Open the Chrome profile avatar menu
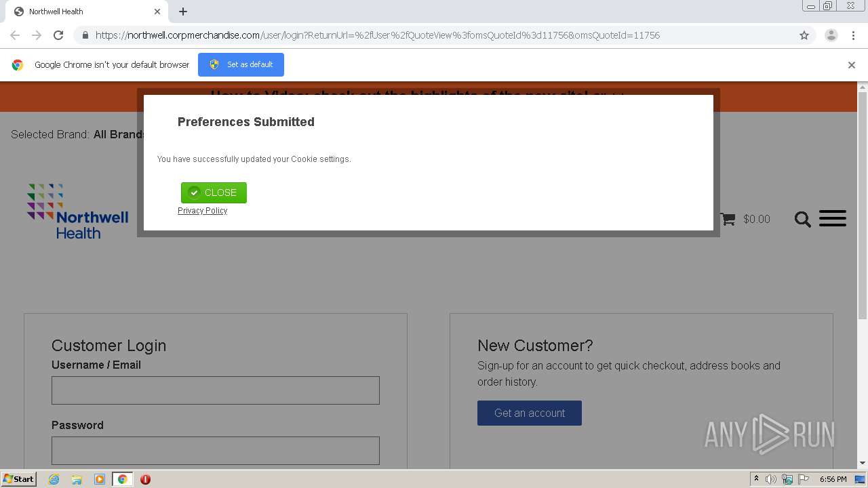The width and height of the screenshot is (868, 488). [x=831, y=35]
